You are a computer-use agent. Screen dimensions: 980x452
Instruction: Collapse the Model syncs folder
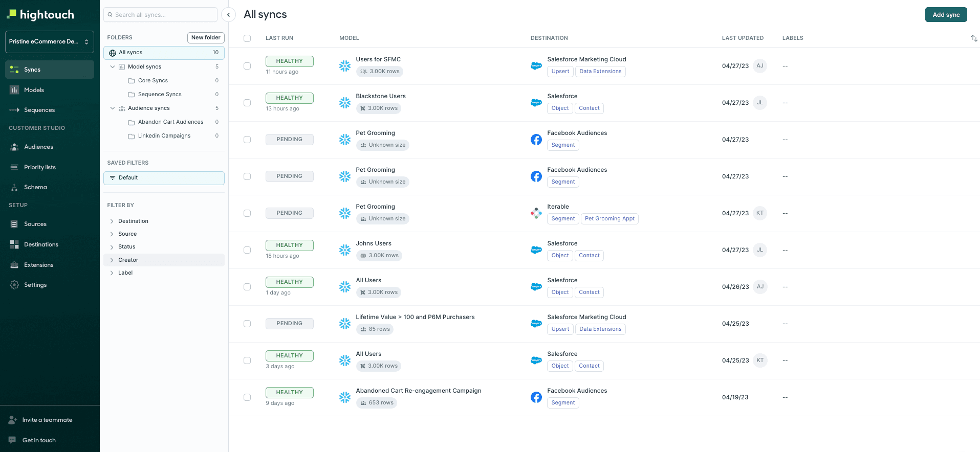coord(113,67)
